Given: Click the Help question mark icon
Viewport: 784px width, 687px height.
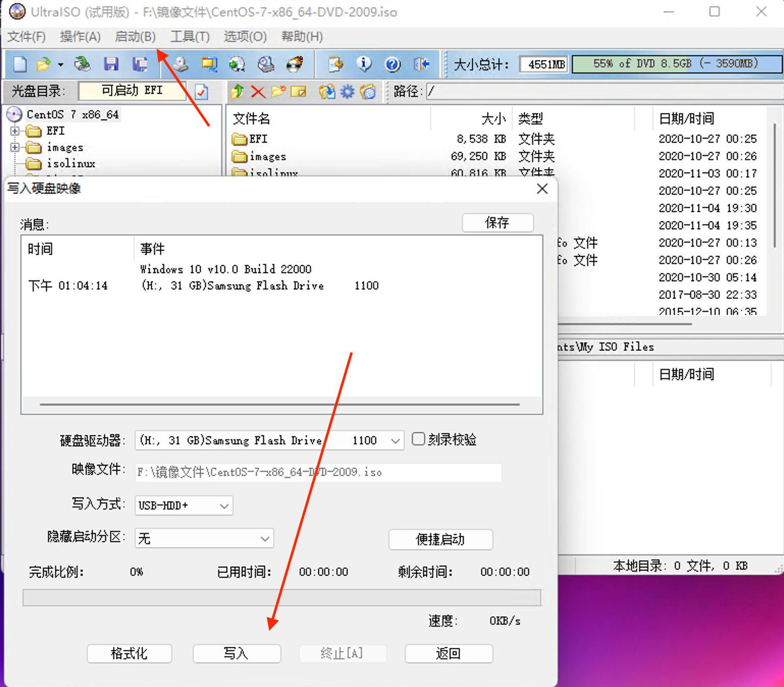Looking at the screenshot, I should [x=393, y=64].
